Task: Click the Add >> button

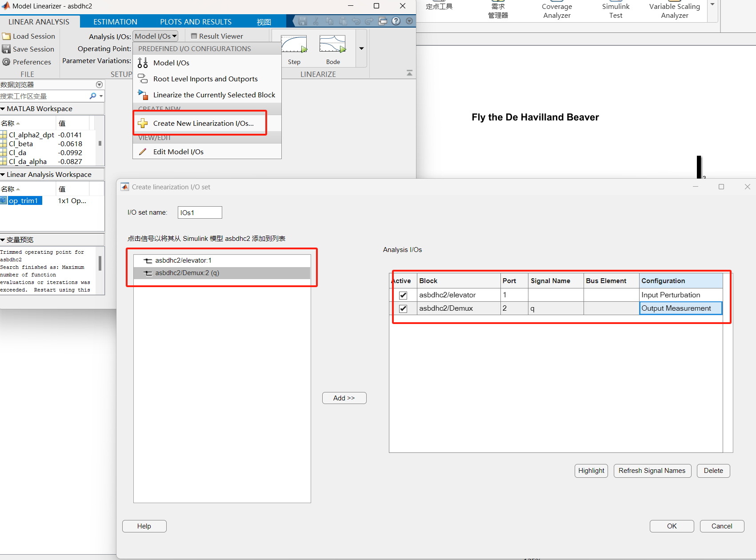Action: (x=344, y=398)
